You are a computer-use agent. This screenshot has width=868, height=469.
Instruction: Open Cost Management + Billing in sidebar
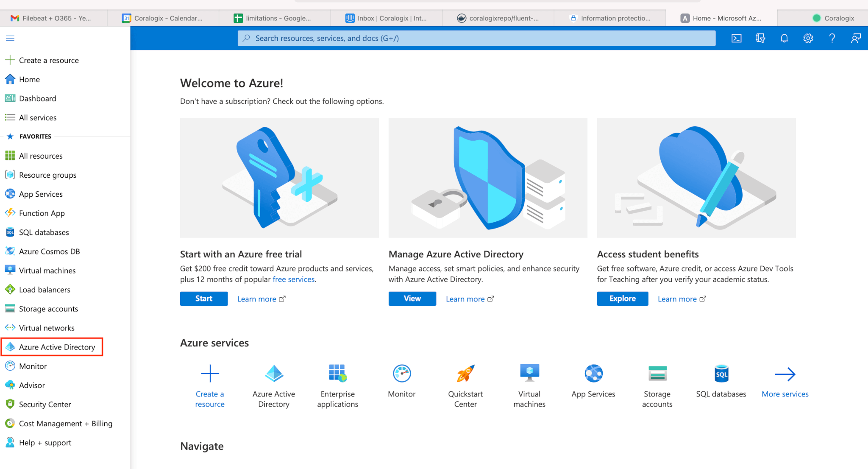[x=66, y=423]
